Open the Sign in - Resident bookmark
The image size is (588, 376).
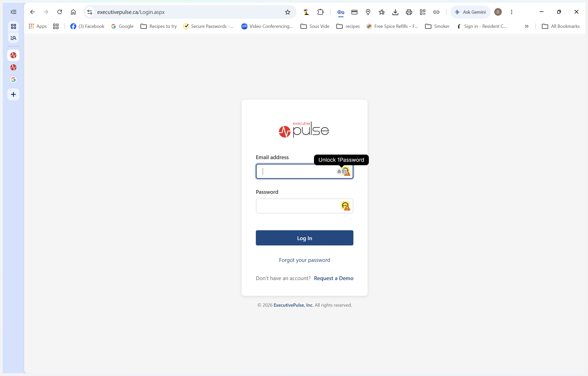tap(482, 26)
